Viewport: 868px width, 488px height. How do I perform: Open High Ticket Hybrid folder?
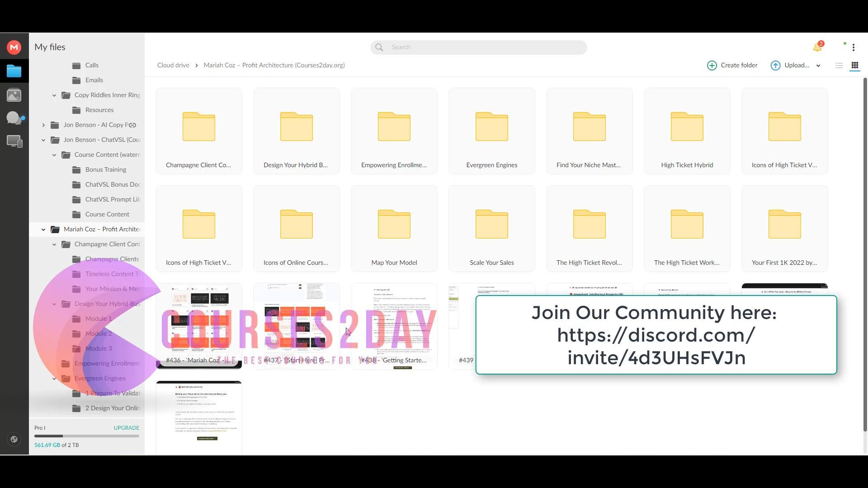click(687, 131)
